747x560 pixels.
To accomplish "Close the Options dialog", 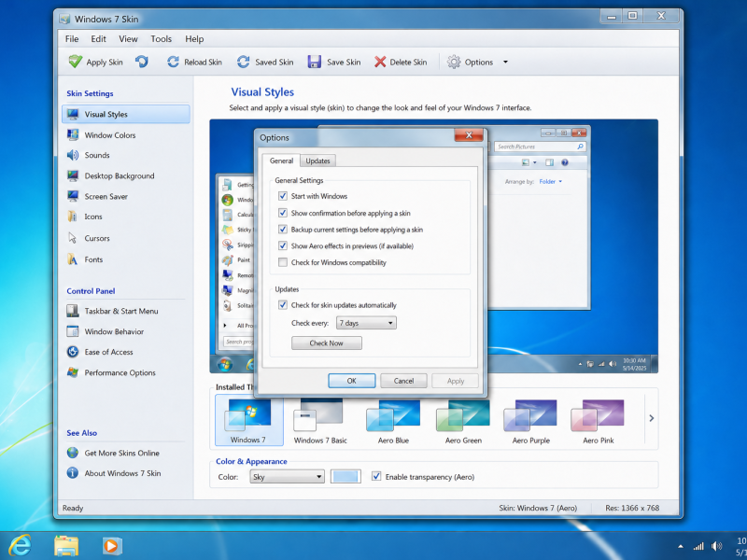I will tap(469, 135).
